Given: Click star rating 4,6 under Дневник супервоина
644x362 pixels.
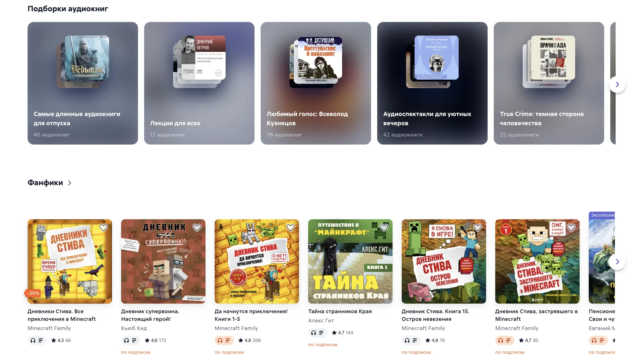Looking at the screenshot, I should click(x=155, y=340).
